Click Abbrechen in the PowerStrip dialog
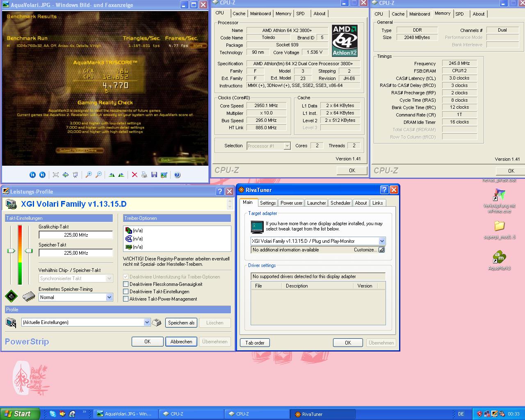Viewport: 525px width, 420px height. click(181, 342)
